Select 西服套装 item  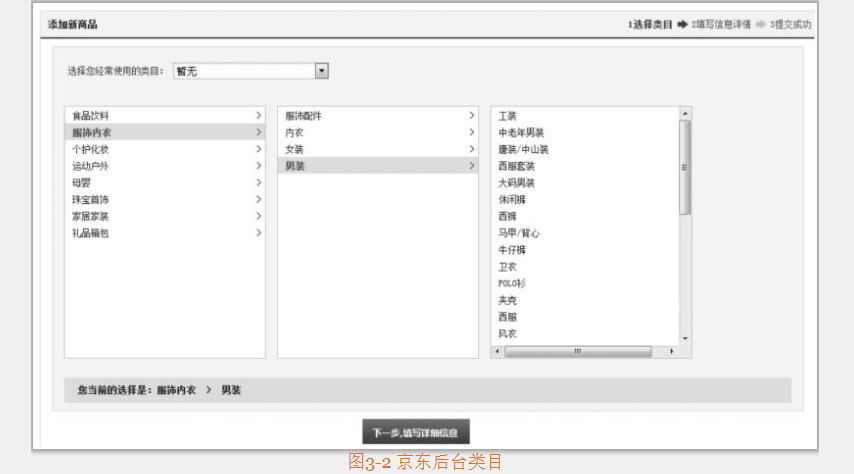(x=516, y=166)
